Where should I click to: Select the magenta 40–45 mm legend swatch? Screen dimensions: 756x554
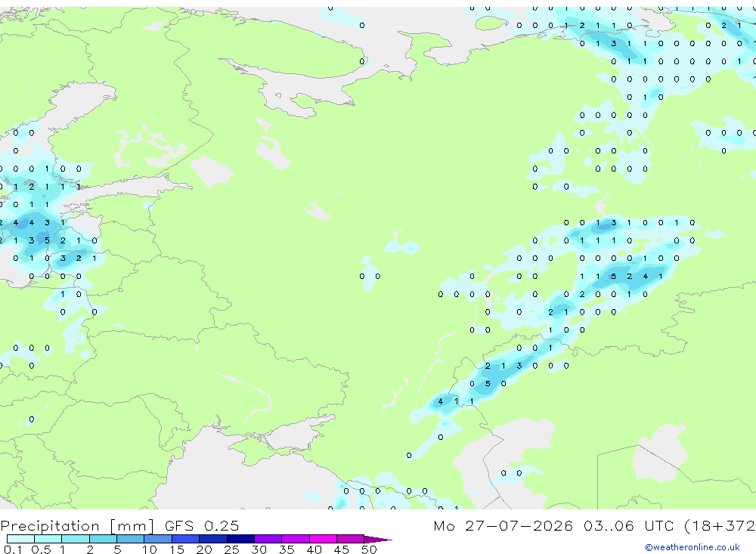click(323, 539)
